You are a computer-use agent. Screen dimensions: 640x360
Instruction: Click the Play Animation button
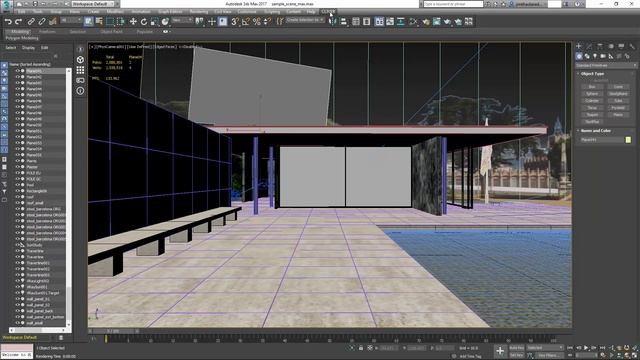(587, 348)
